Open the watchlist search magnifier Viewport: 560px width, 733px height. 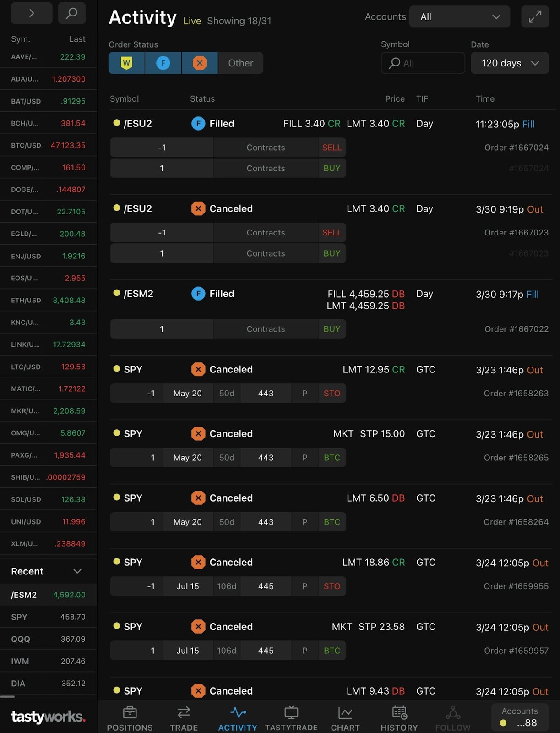click(71, 13)
